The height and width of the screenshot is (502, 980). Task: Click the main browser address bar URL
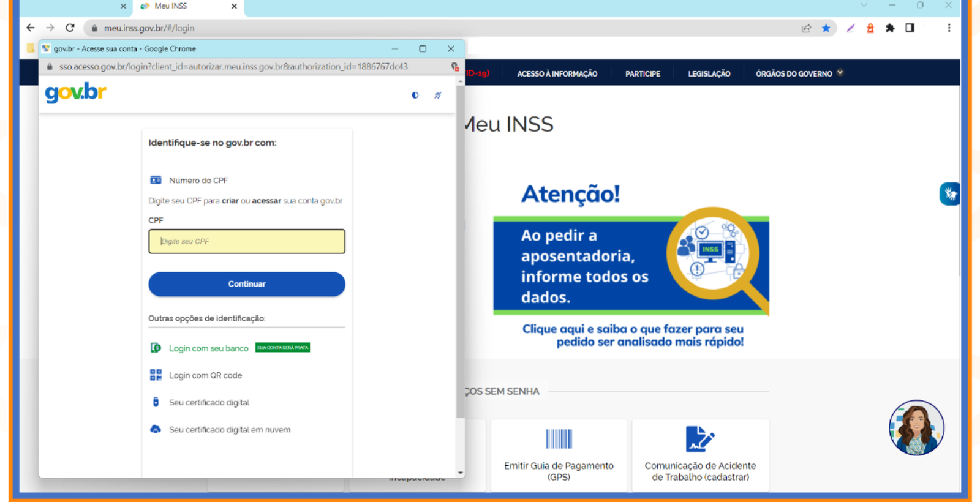[x=149, y=28]
